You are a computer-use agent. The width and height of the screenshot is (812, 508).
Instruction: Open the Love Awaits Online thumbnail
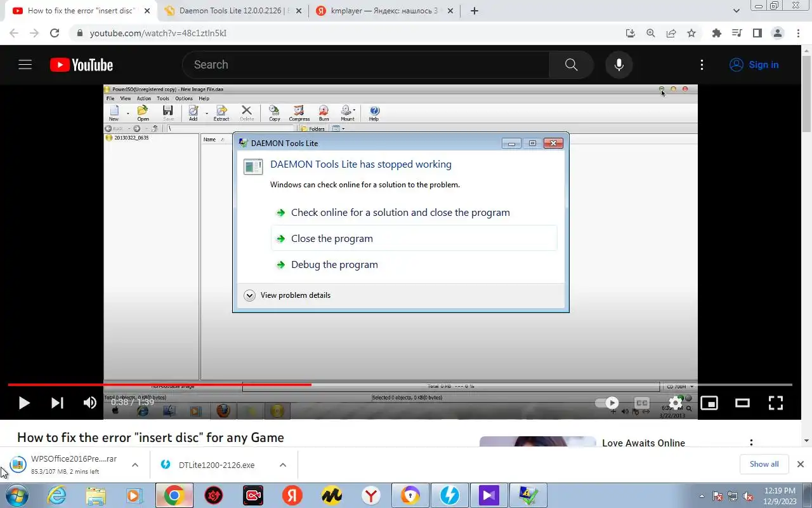pyautogui.click(x=538, y=441)
